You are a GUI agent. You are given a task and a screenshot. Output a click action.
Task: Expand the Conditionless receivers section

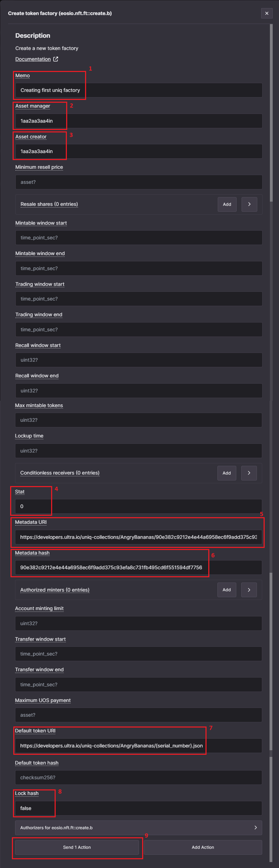(x=249, y=473)
